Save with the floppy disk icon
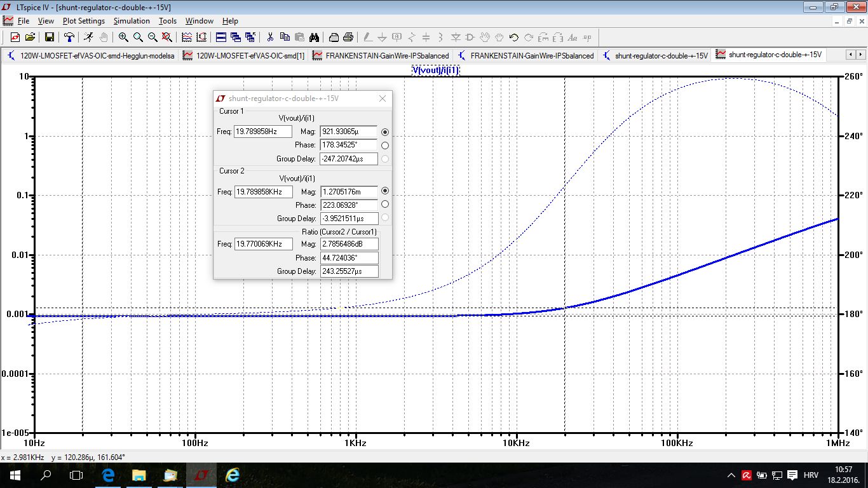 pos(50,37)
